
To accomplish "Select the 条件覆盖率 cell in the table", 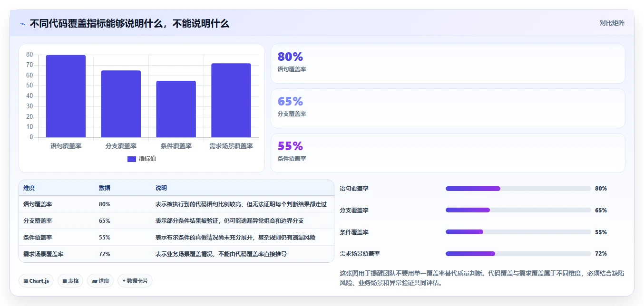I will (x=38, y=238).
